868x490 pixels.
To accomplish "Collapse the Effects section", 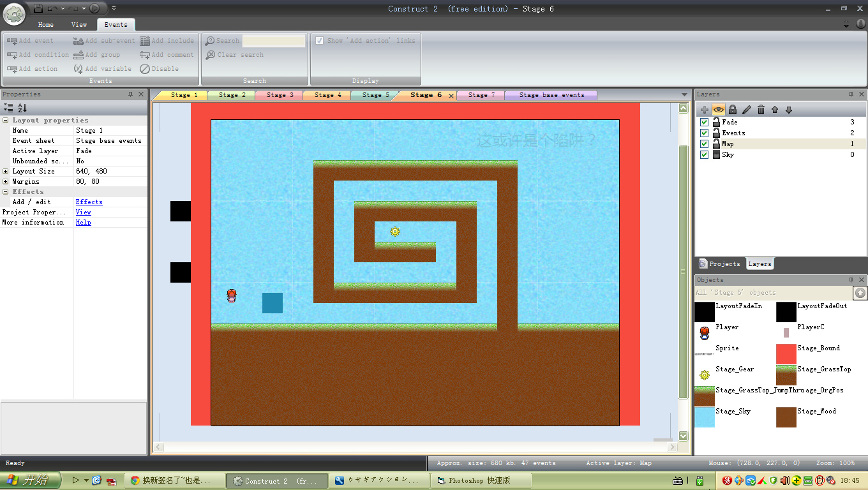I will pyautogui.click(x=6, y=191).
